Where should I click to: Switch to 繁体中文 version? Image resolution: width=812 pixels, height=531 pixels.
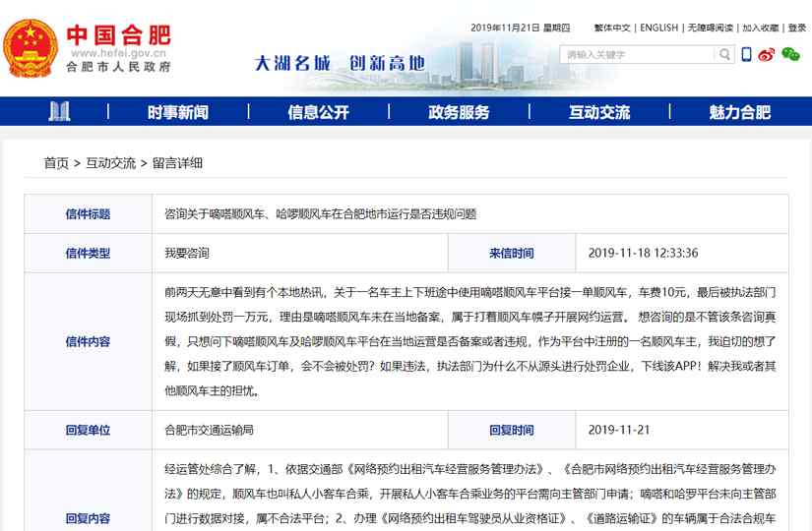[612, 28]
